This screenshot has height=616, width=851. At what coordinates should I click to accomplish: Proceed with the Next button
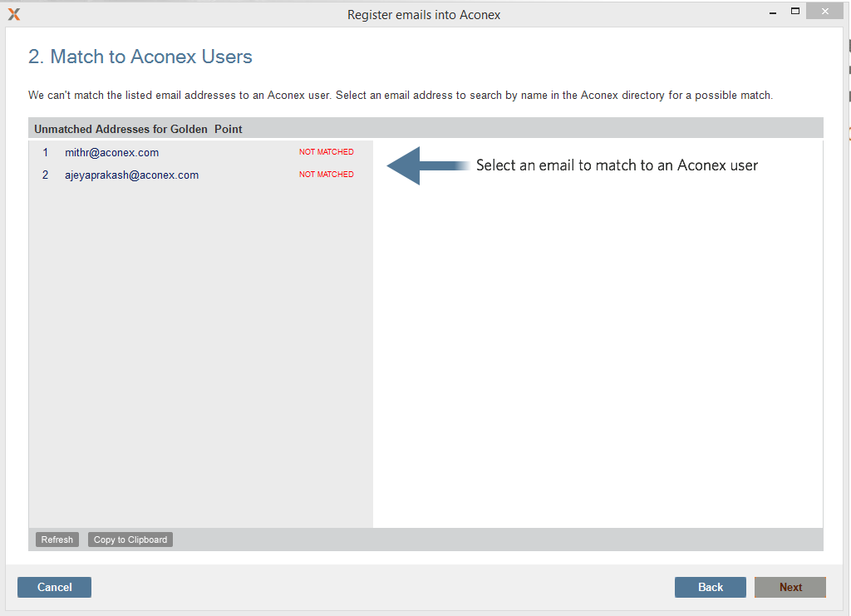(790, 587)
